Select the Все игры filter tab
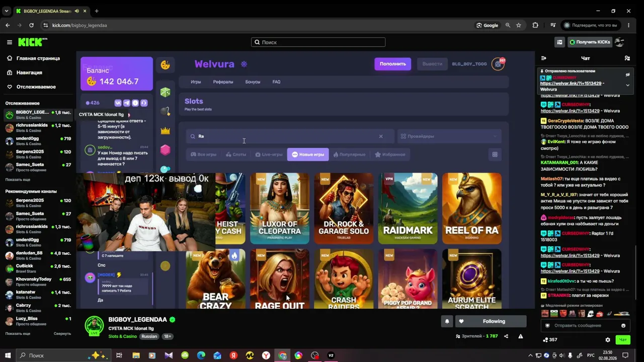The image size is (644, 362). tap(203, 154)
